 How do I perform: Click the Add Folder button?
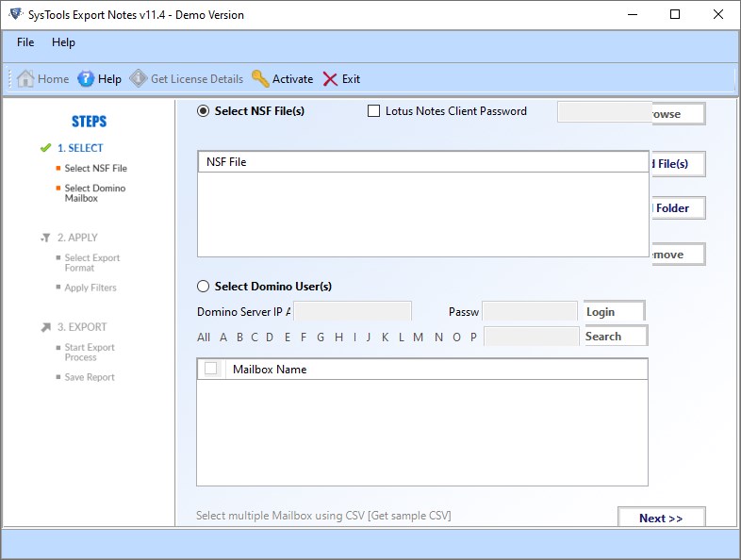pyautogui.click(x=679, y=208)
